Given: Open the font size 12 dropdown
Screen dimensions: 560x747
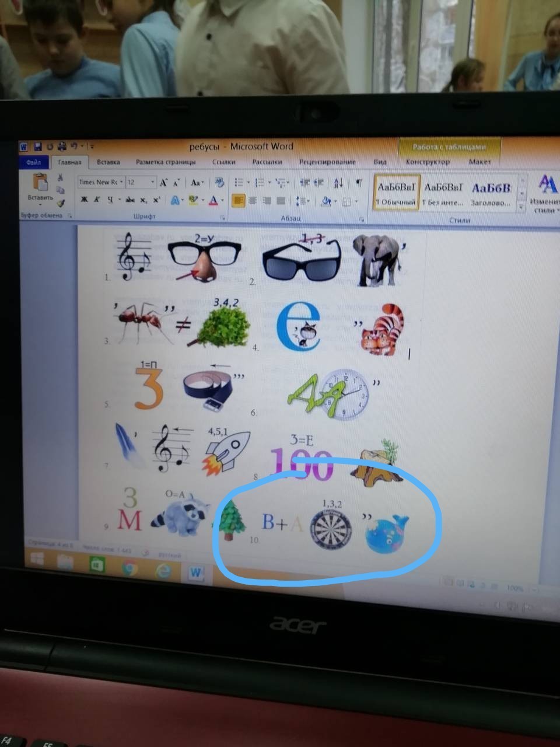Looking at the screenshot, I should (153, 182).
